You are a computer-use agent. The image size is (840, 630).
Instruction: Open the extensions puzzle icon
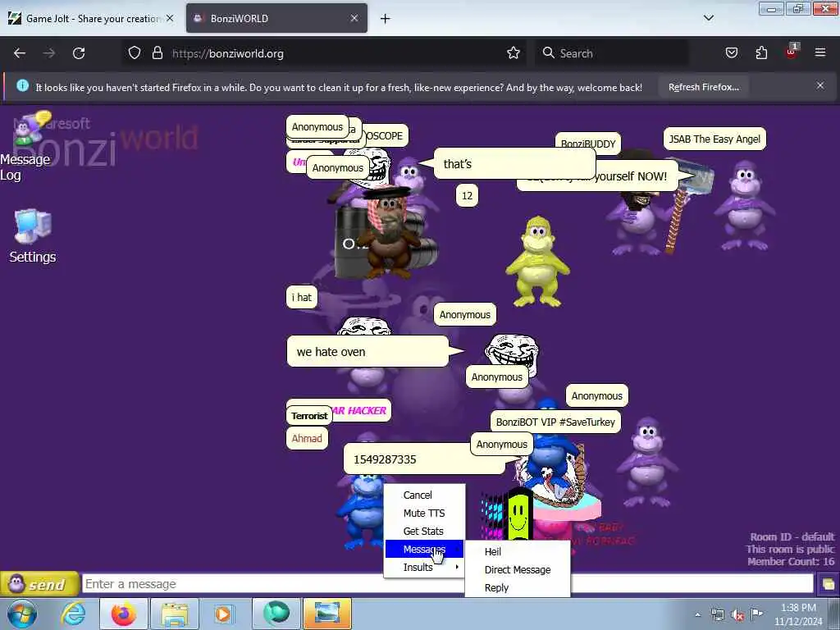click(761, 52)
